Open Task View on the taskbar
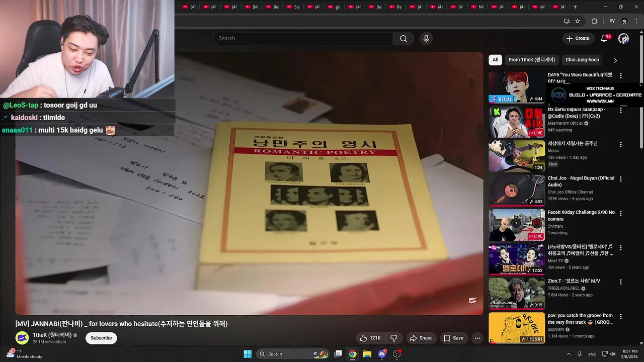644x362 pixels. coord(338,354)
